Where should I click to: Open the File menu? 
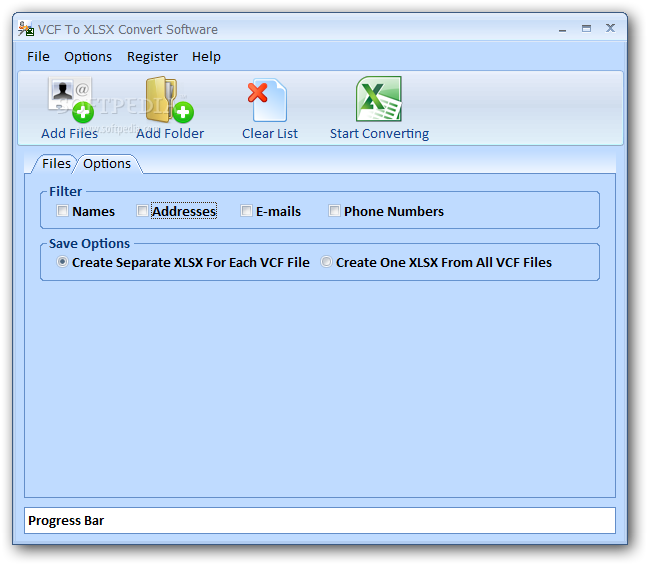38,57
